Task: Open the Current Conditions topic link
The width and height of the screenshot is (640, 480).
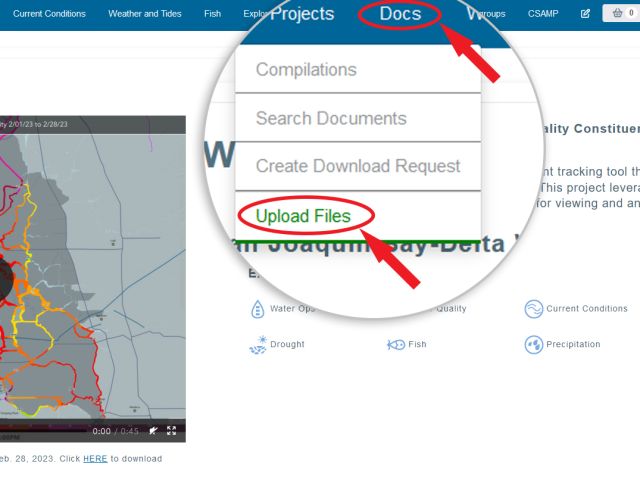Action: pos(587,309)
